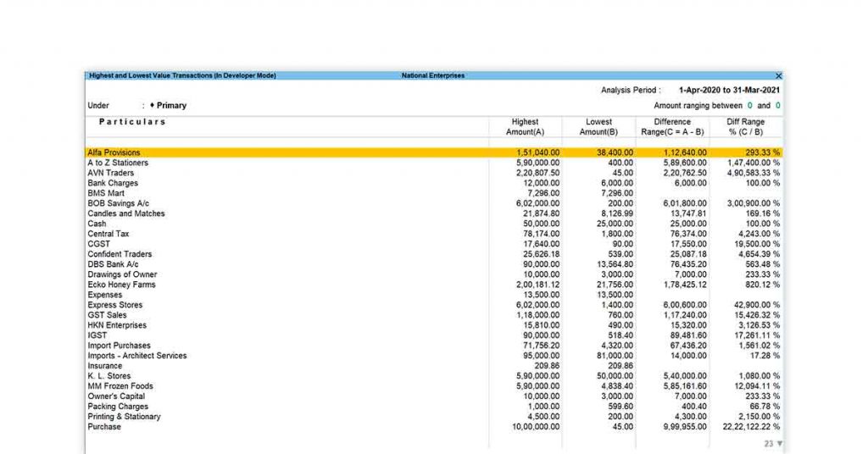Open Imports - Architect Services entry
Image resolution: width=868 pixels, height=454 pixels.
click(136, 356)
